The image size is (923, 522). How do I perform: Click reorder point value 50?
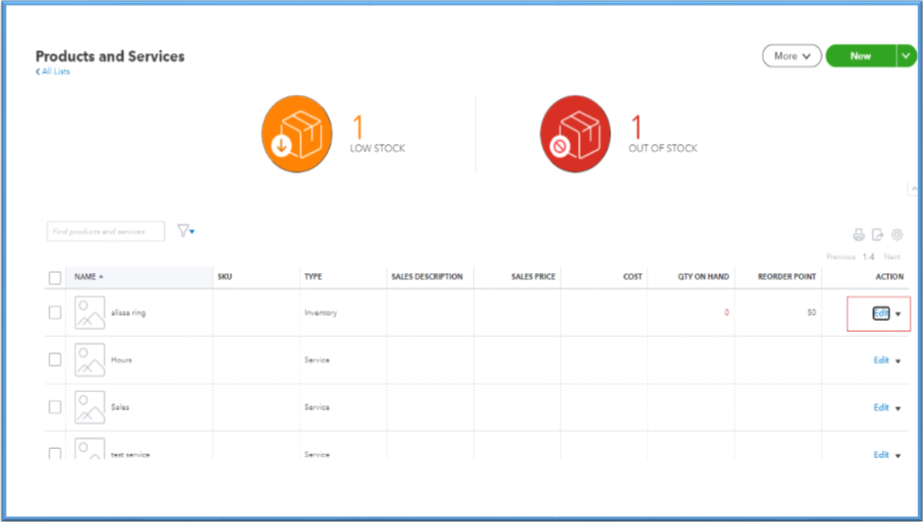tap(812, 312)
